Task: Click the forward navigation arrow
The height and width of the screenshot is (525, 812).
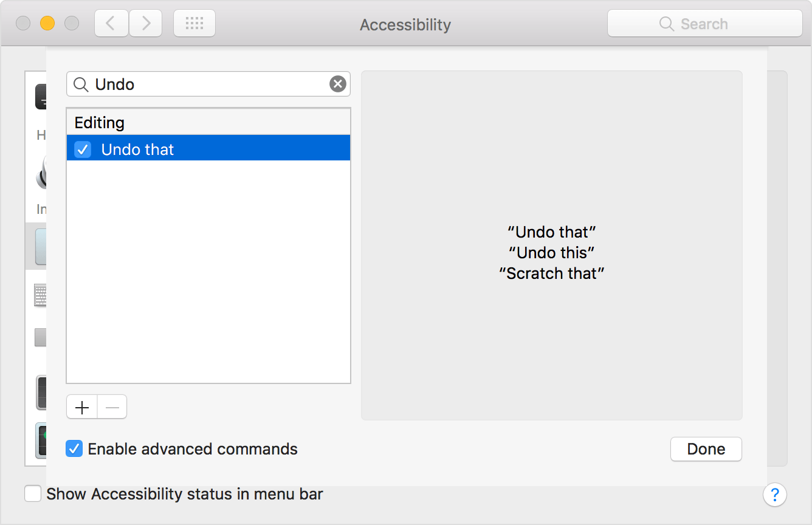Action: (x=146, y=24)
